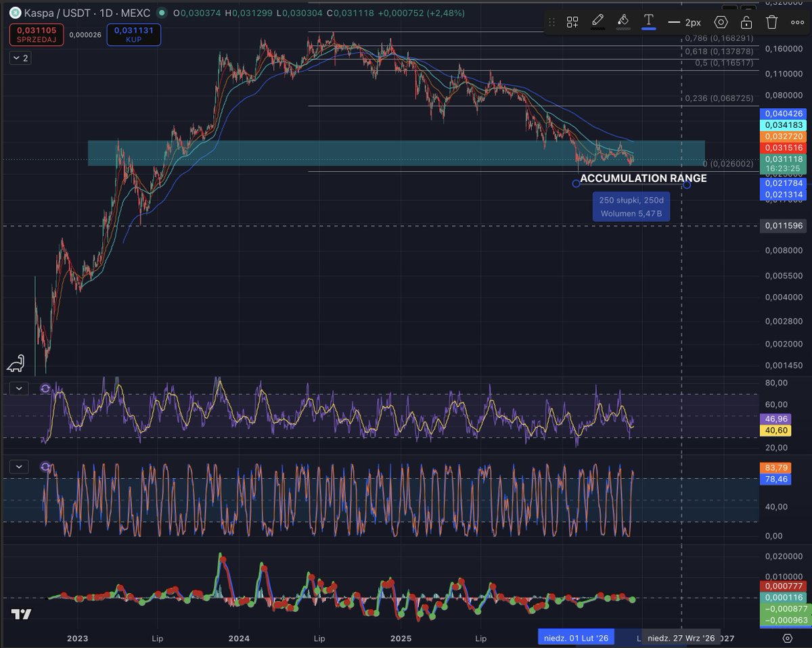Click the 0,034183 cyan price label
The width and height of the screenshot is (812, 648).
point(785,125)
